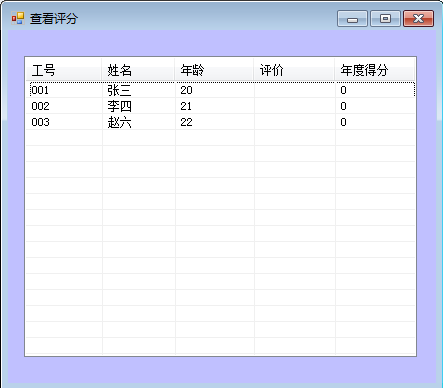Screen dimensions: 443x388
Task: Click the 年度得分 value 0 for 李四
Action: click(x=343, y=106)
